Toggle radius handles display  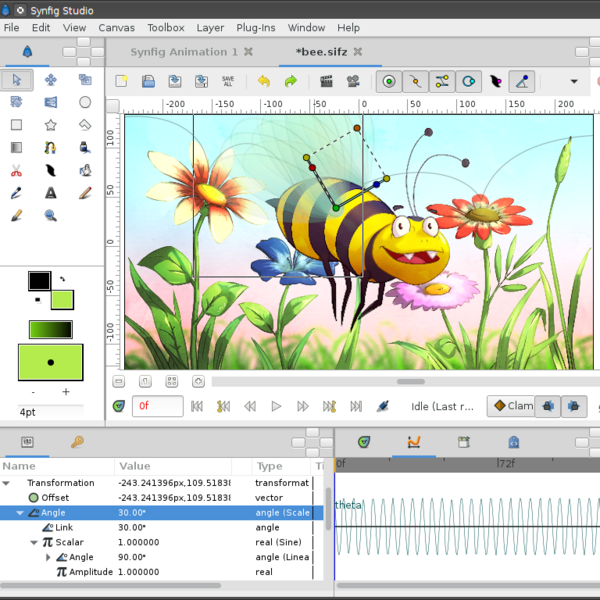coord(469,81)
